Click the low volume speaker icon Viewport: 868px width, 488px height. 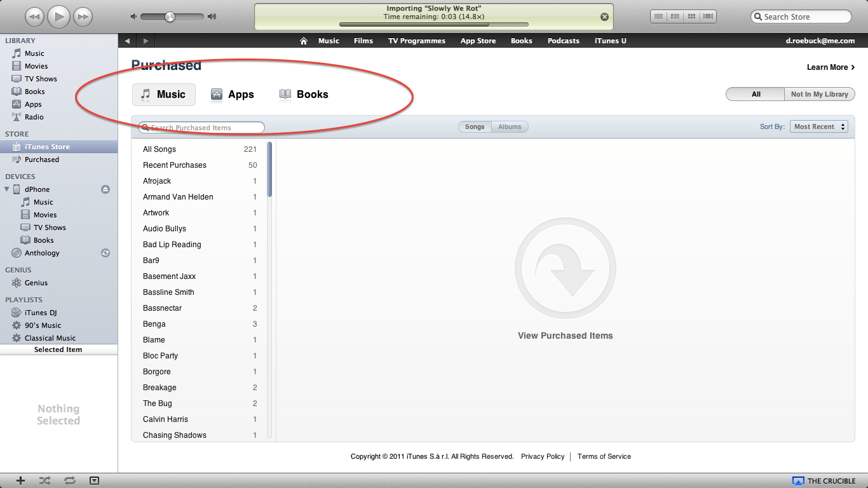133,17
